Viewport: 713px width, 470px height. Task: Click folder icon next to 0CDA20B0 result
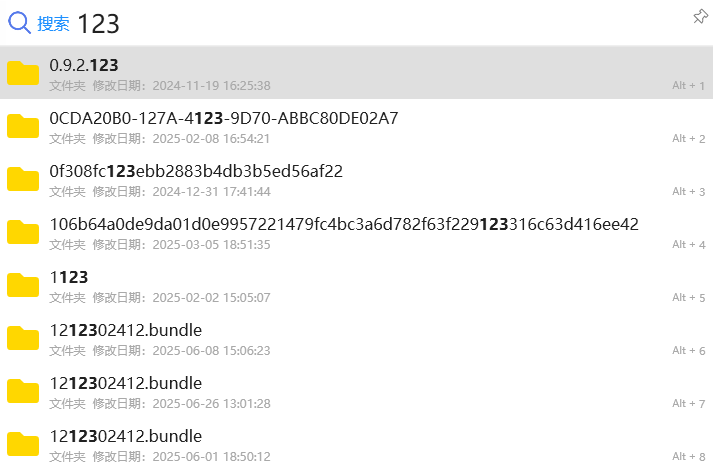(x=23, y=126)
